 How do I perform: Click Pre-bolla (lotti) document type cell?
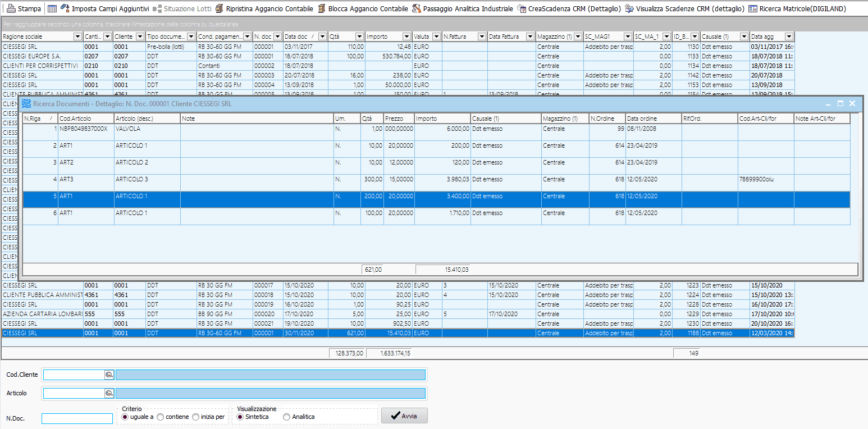point(171,47)
